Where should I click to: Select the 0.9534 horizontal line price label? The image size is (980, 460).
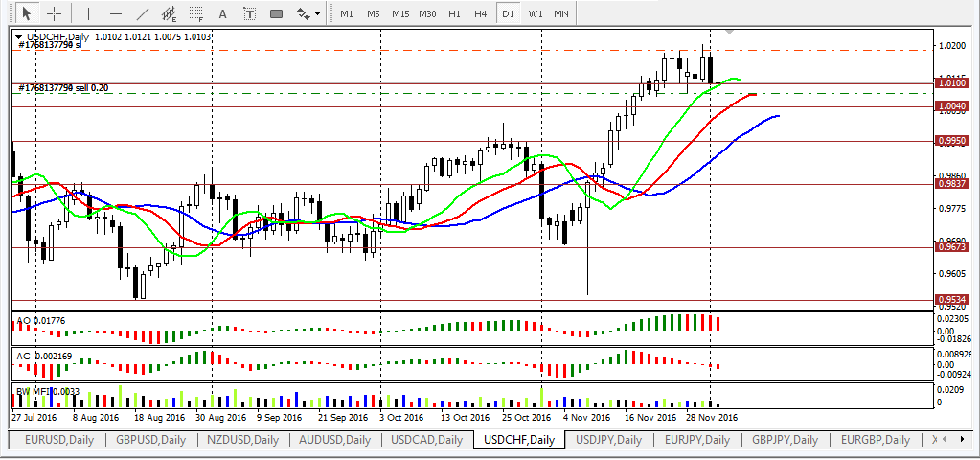click(953, 299)
